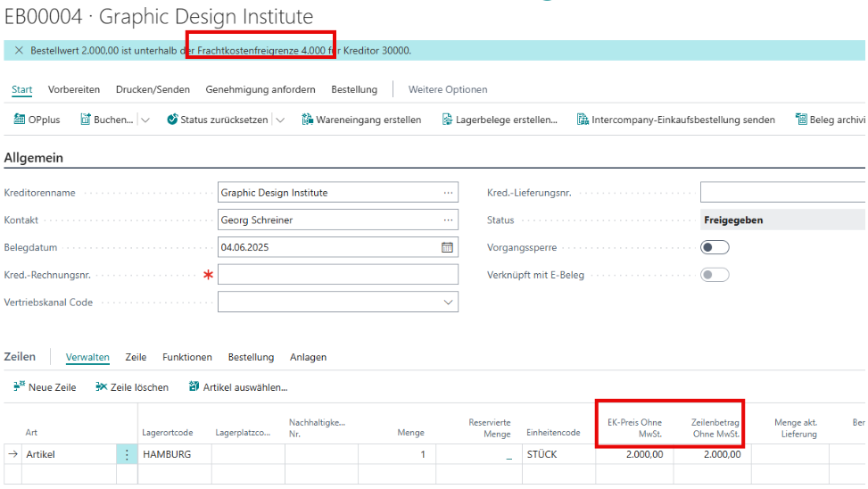The image size is (868, 489).
Task: Open Status zurücksetzen dropdown arrow
Action: tap(280, 120)
